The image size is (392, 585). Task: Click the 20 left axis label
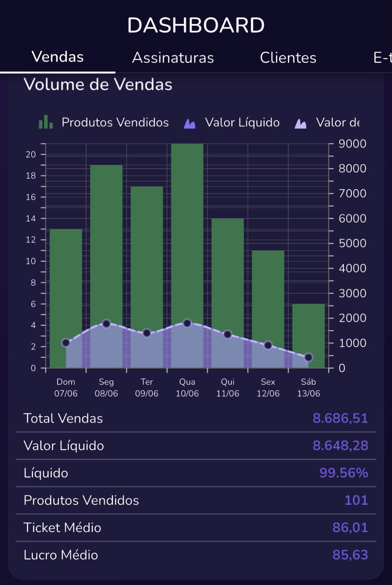pos(31,154)
